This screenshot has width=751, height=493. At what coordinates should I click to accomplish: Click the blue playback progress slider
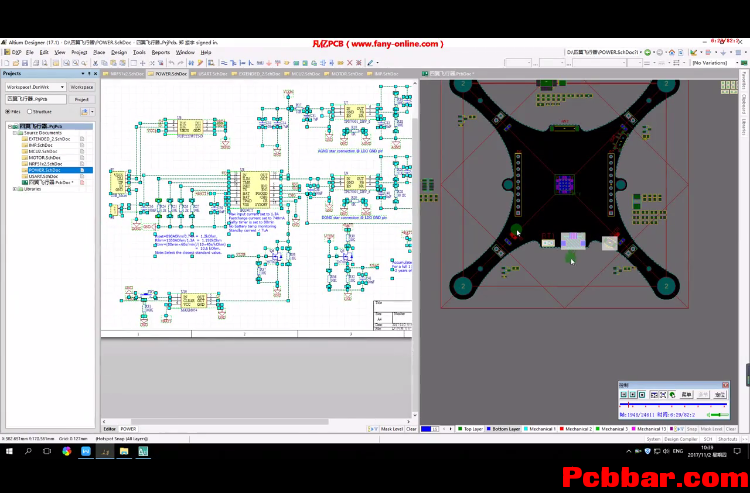(x=673, y=405)
